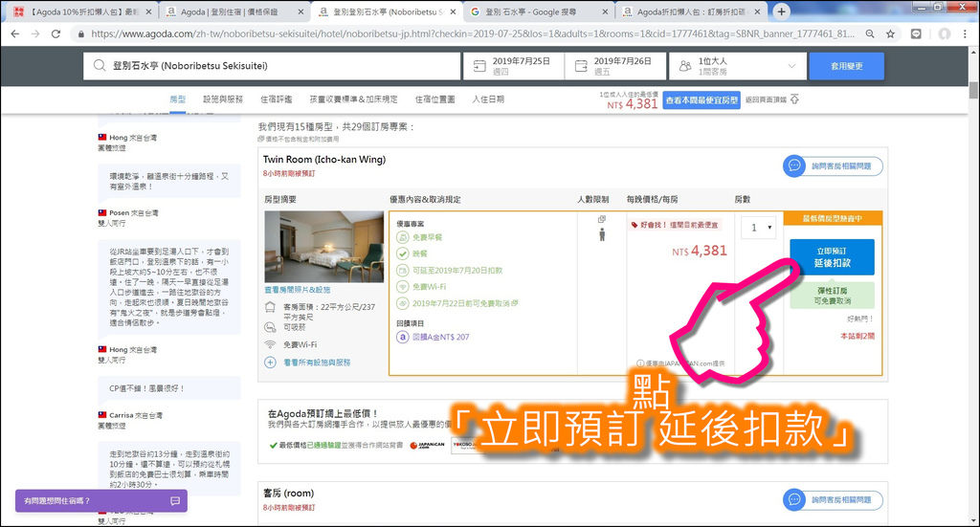The width and height of the screenshot is (980, 527).
Task: Reload the current page
Action: tap(56, 33)
